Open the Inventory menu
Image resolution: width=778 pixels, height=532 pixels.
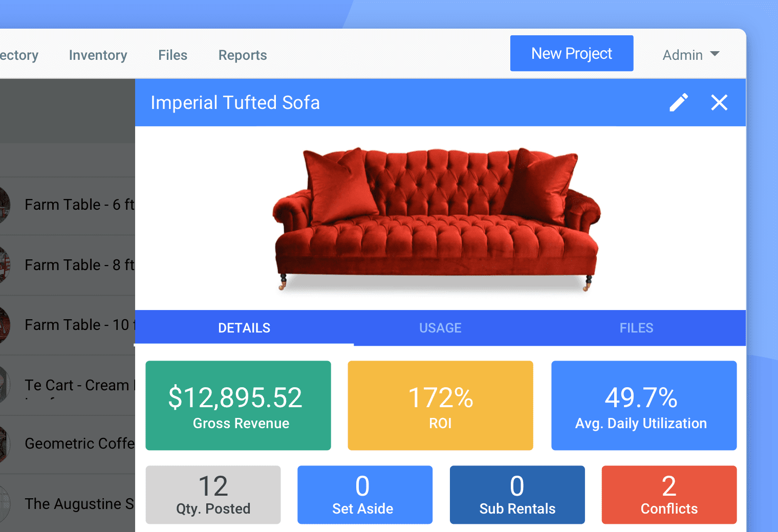click(x=98, y=55)
